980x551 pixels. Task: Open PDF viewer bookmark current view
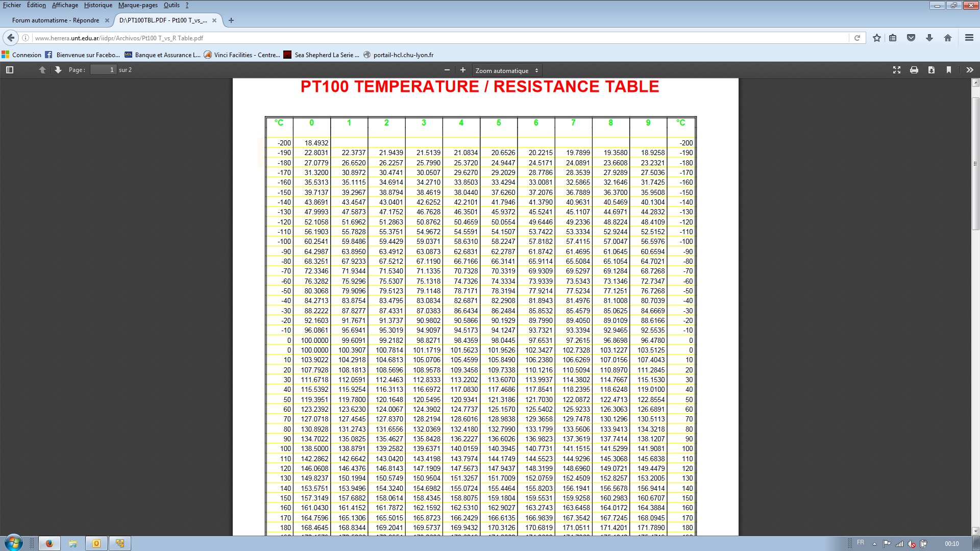949,70
